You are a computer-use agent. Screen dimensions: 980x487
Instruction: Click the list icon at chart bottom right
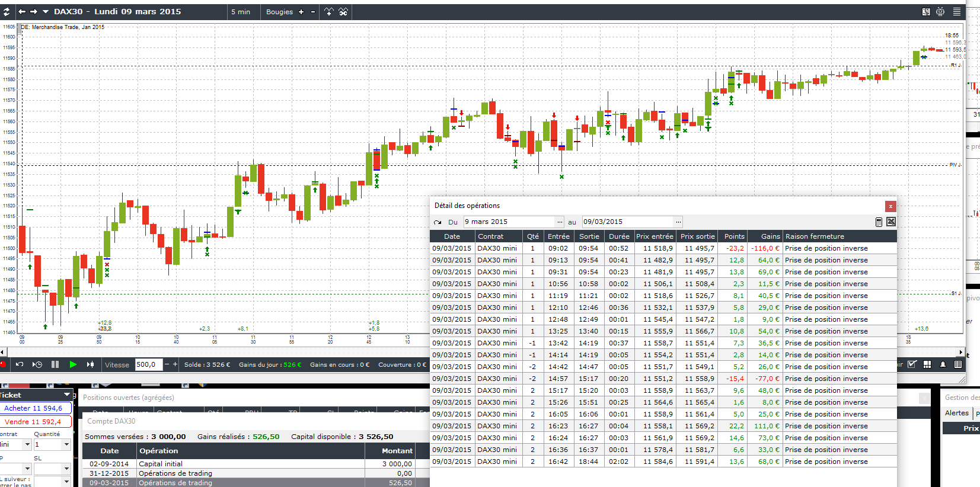pos(958,364)
